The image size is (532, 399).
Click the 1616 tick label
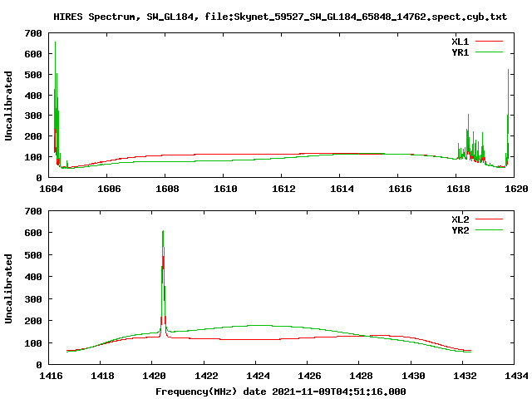[400, 189]
